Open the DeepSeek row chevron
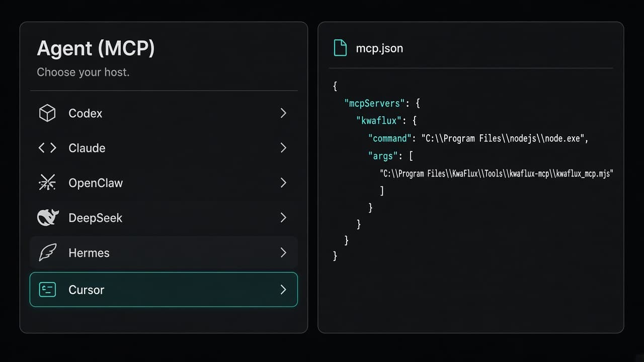This screenshot has width=644, height=362. pyautogui.click(x=283, y=218)
